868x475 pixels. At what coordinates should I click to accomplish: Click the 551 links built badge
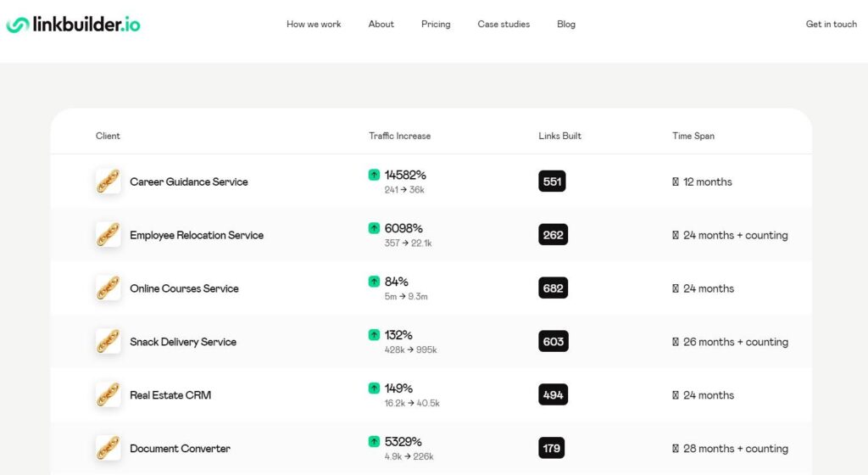(552, 182)
